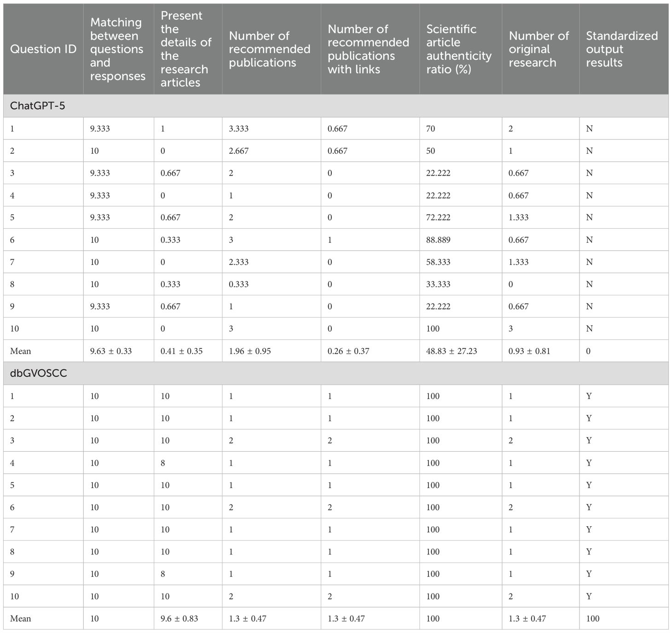Select the Scientific article authenticity ratio header
The image size is (672, 633).
click(x=458, y=49)
